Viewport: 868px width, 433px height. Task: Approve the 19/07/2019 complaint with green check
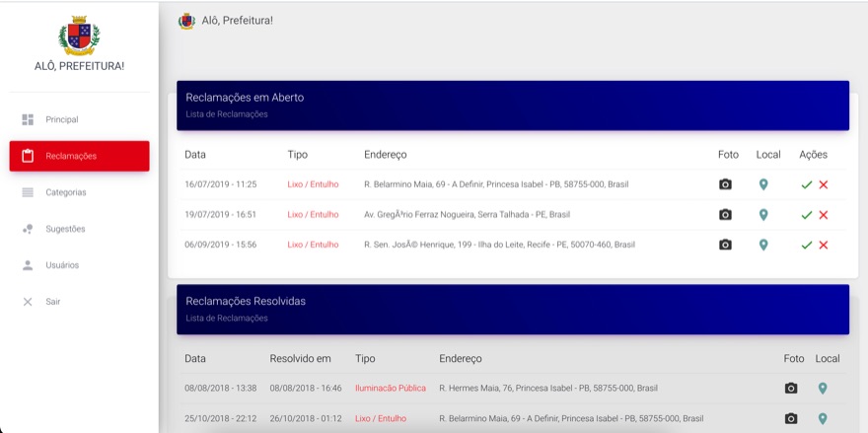pyautogui.click(x=807, y=215)
